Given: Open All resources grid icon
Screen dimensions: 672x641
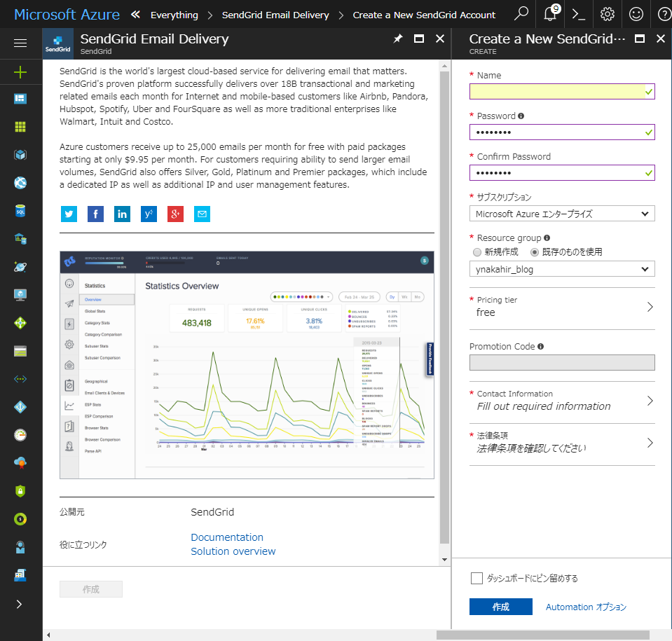Looking at the screenshot, I should coord(20,127).
